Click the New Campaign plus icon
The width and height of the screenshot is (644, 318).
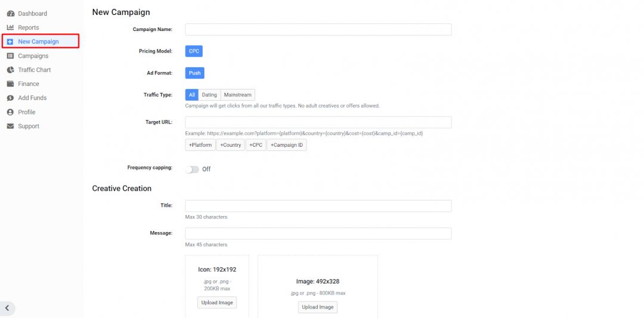tap(10, 42)
